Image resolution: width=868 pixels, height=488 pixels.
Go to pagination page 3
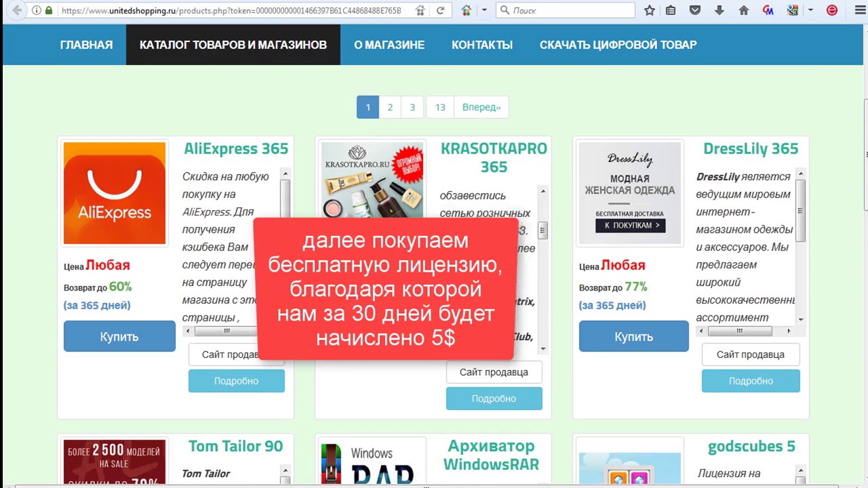coord(412,107)
